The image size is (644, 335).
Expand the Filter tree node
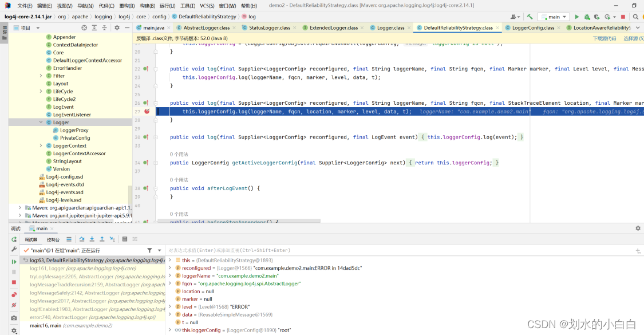[41, 76]
